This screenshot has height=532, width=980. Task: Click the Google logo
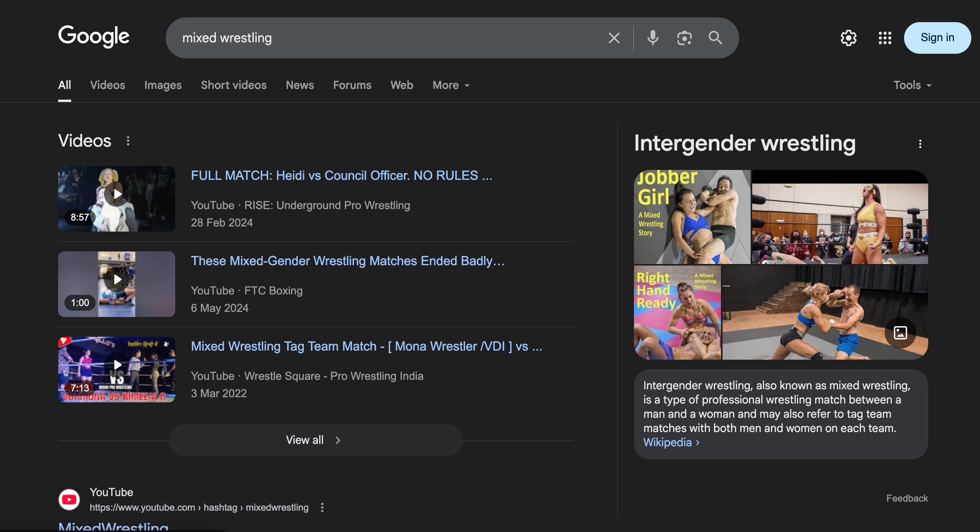point(94,37)
